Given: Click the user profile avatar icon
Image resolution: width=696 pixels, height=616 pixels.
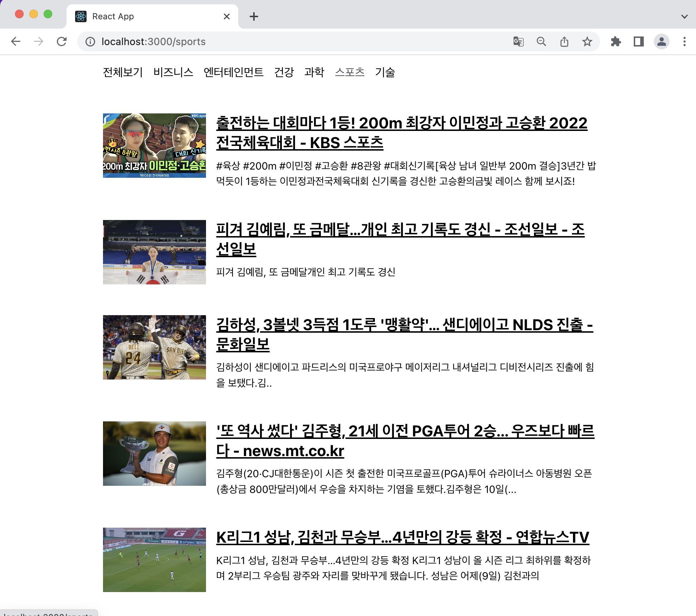Looking at the screenshot, I should point(662,41).
